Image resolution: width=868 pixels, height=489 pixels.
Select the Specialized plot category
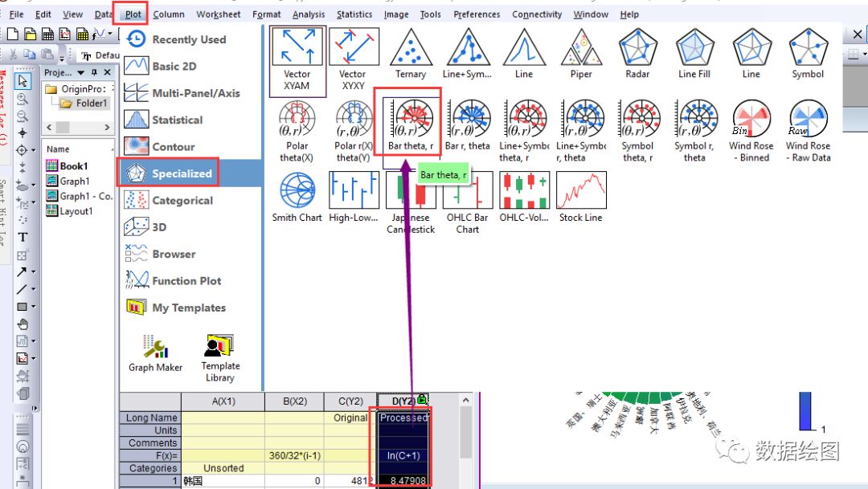click(190, 173)
